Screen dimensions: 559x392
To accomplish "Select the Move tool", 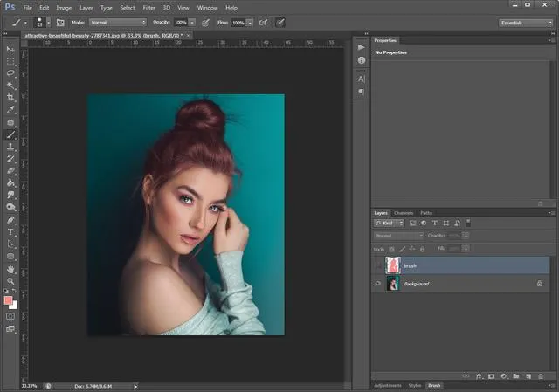I will pyautogui.click(x=10, y=49).
